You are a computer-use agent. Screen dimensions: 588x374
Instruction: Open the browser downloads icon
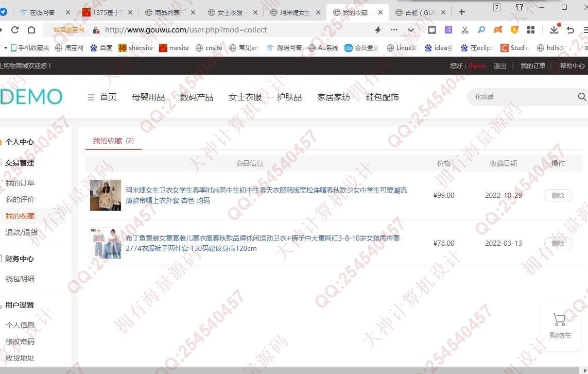coord(554,30)
